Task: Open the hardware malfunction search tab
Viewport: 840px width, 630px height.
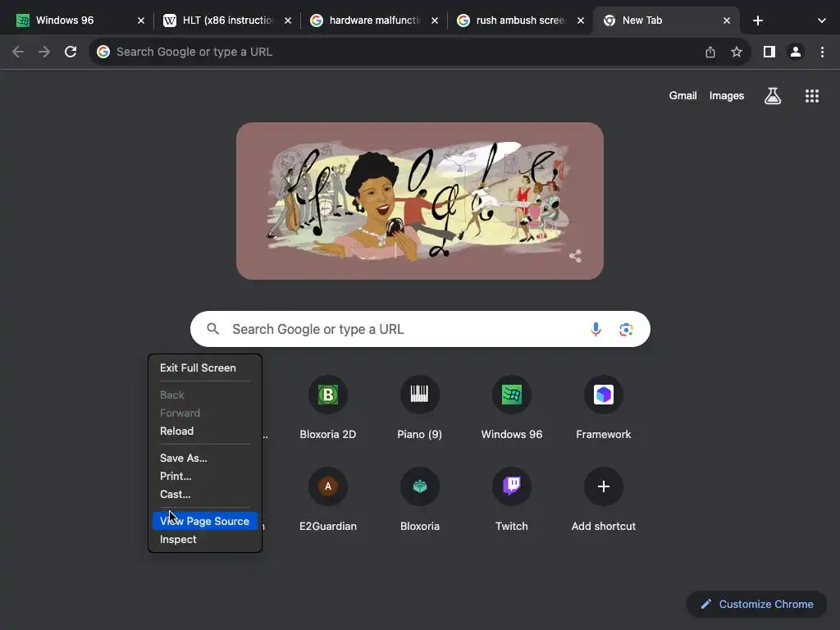Action: point(373,21)
